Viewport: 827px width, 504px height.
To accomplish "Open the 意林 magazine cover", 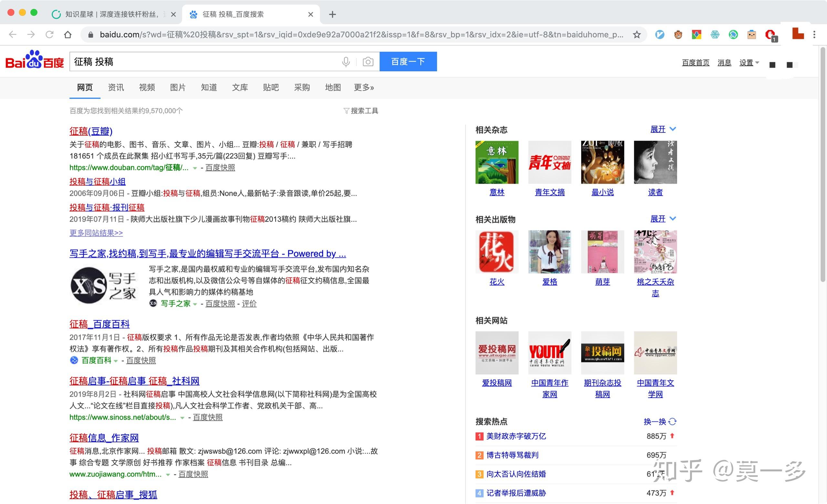I will [497, 162].
